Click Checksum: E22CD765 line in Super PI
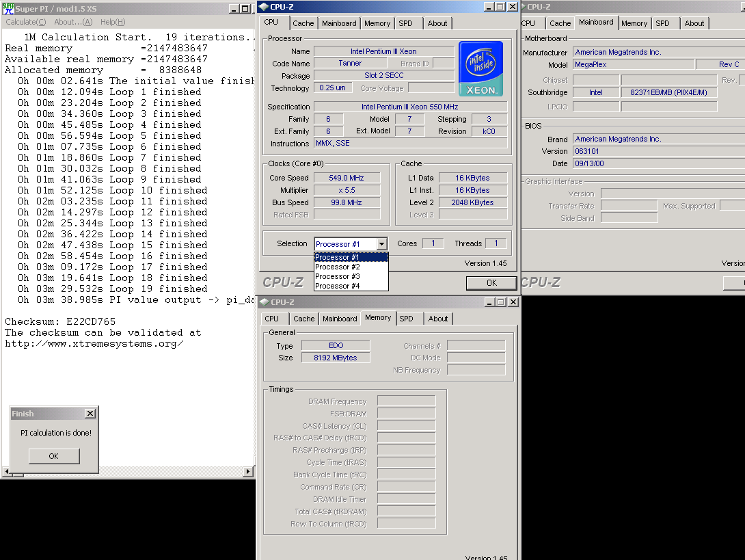 [x=60, y=322]
